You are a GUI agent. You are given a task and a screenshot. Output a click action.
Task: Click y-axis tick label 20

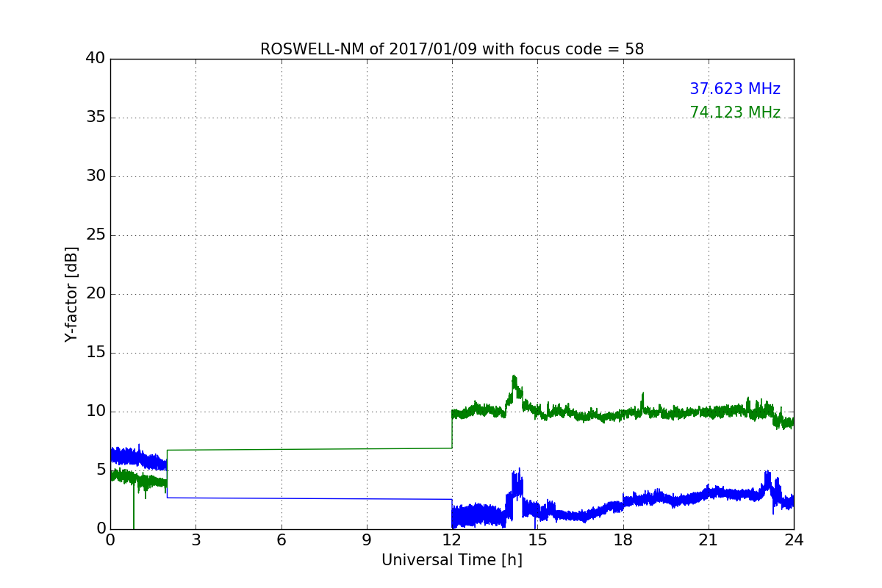96,294
